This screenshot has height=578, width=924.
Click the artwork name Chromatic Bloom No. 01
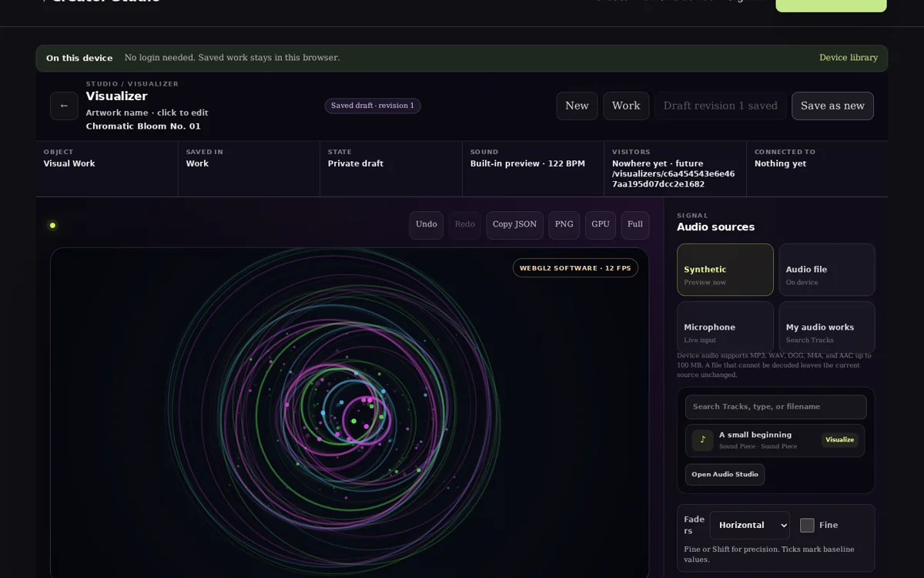[143, 126]
